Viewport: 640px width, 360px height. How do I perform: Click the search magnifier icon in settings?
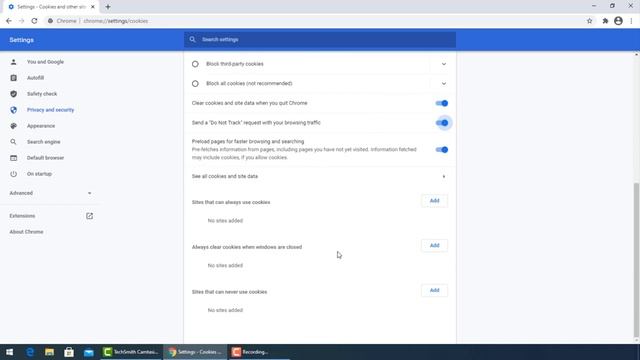[192, 40]
